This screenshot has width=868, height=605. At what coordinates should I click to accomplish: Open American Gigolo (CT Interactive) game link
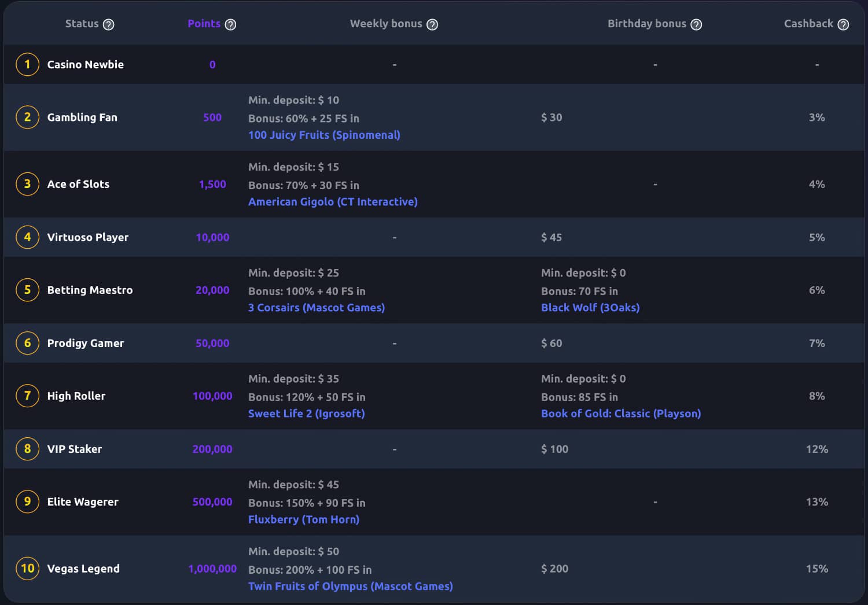click(333, 202)
